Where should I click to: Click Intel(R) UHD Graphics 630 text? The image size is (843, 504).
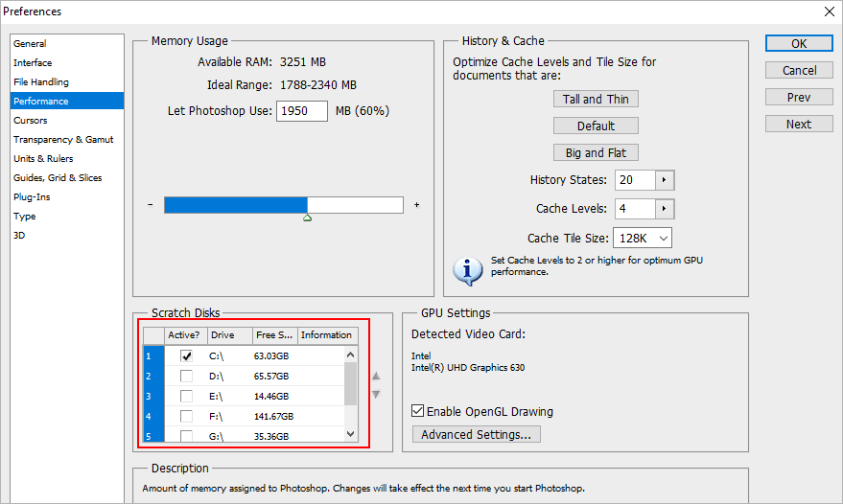(x=468, y=368)
